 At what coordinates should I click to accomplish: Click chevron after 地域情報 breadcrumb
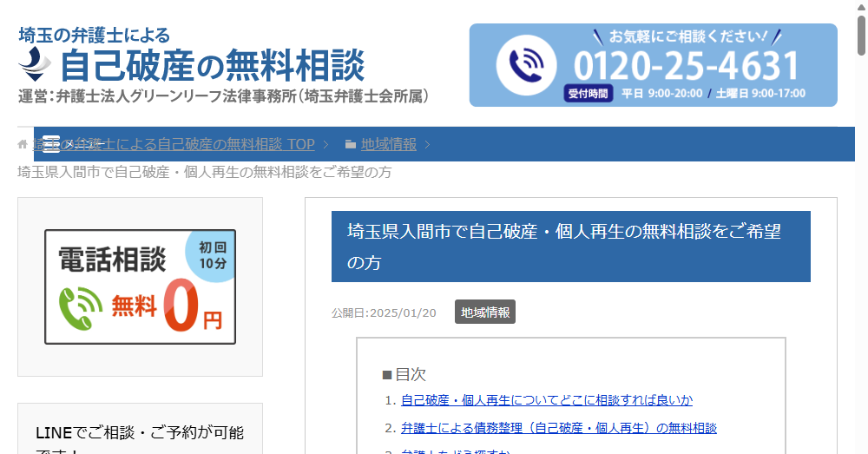427,144
